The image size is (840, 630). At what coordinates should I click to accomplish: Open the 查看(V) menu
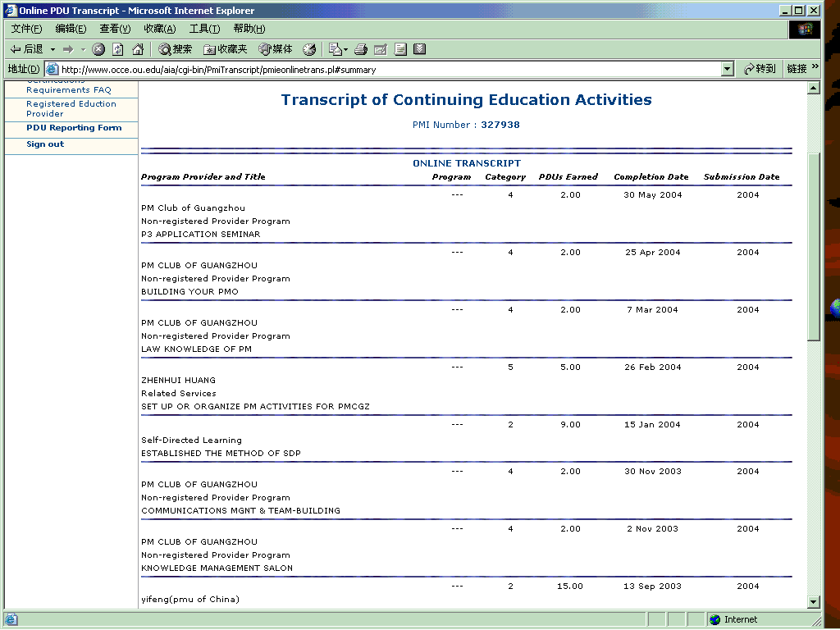[x=115, y=29]
